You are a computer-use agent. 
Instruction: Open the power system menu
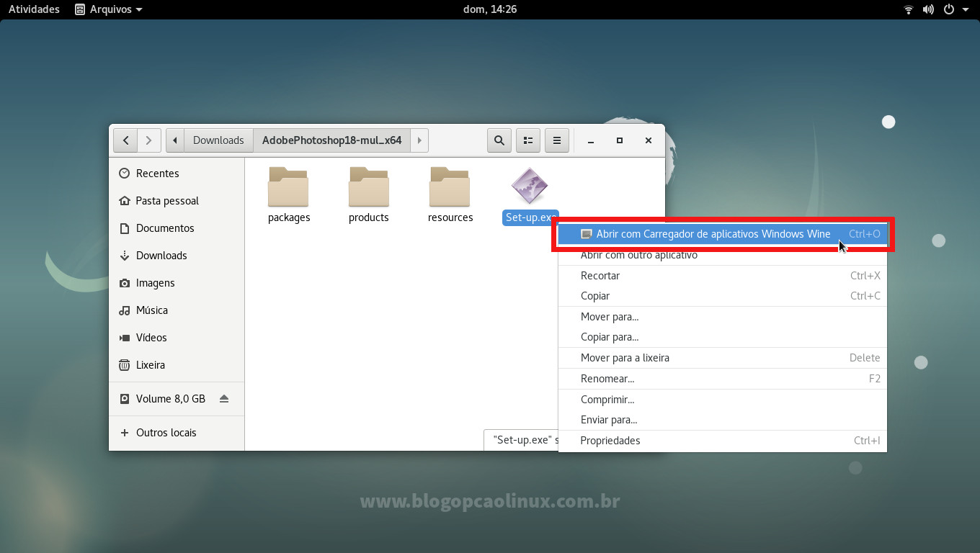pyautogui.click(x=948, y=9)
